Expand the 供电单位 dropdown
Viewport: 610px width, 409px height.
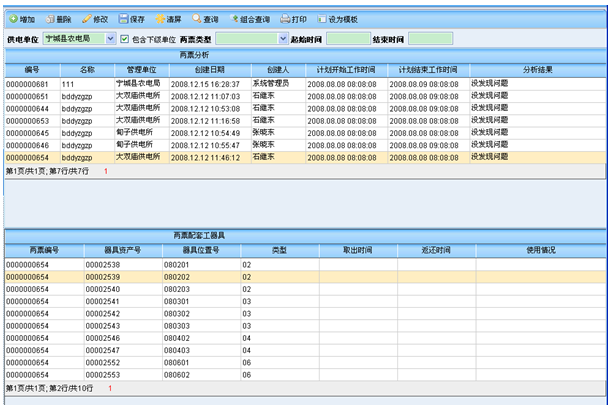click(111, 39)
